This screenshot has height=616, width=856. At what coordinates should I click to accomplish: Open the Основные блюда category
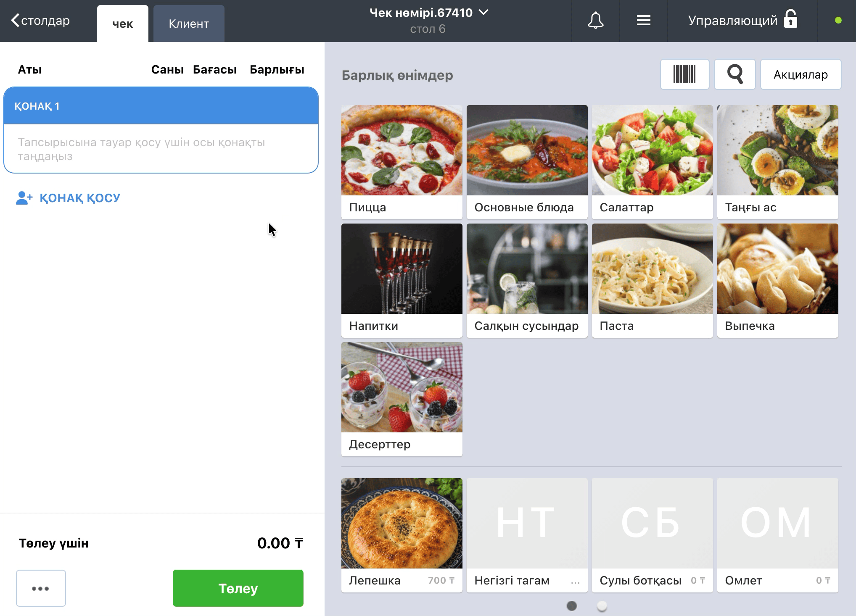point(527,162)
